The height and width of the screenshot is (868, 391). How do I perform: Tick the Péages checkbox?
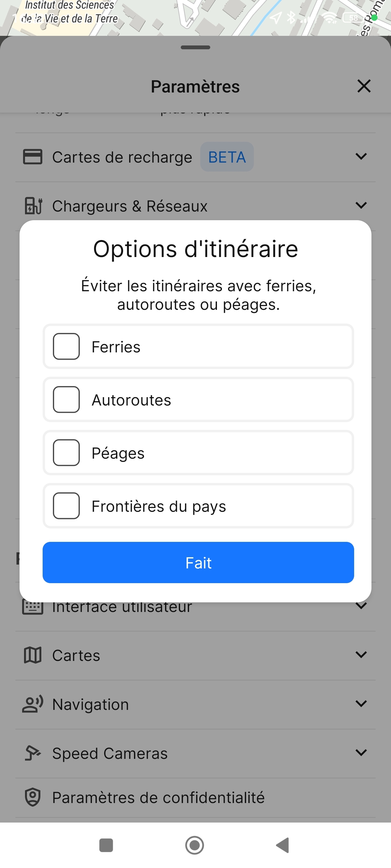66,453
